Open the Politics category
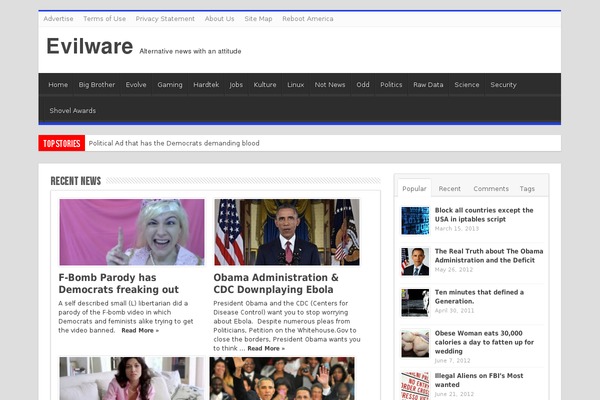 tap(391, 85)
